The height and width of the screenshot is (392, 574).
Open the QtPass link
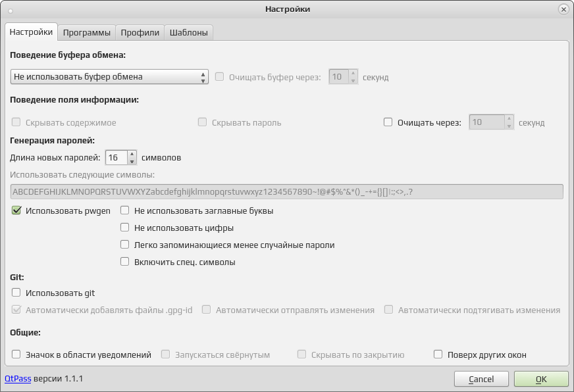18,378
